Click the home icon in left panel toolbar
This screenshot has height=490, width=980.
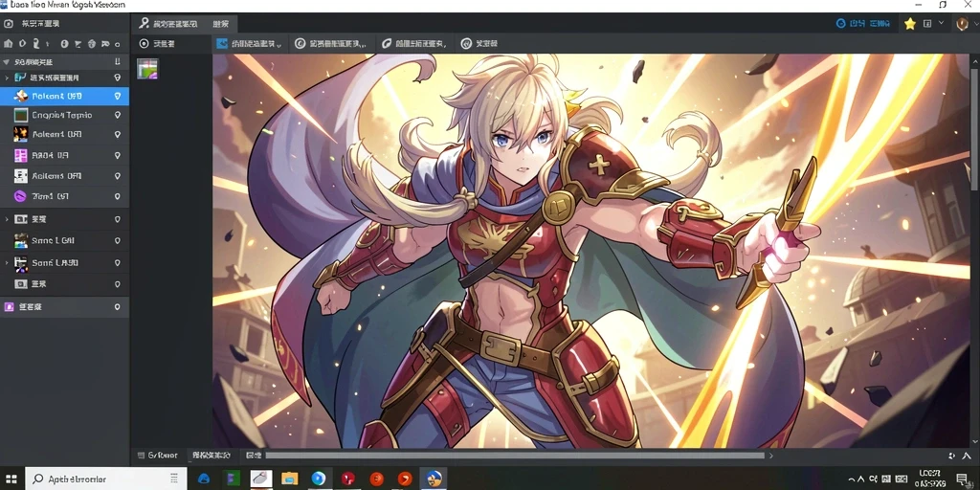click(x=8, y=44)
